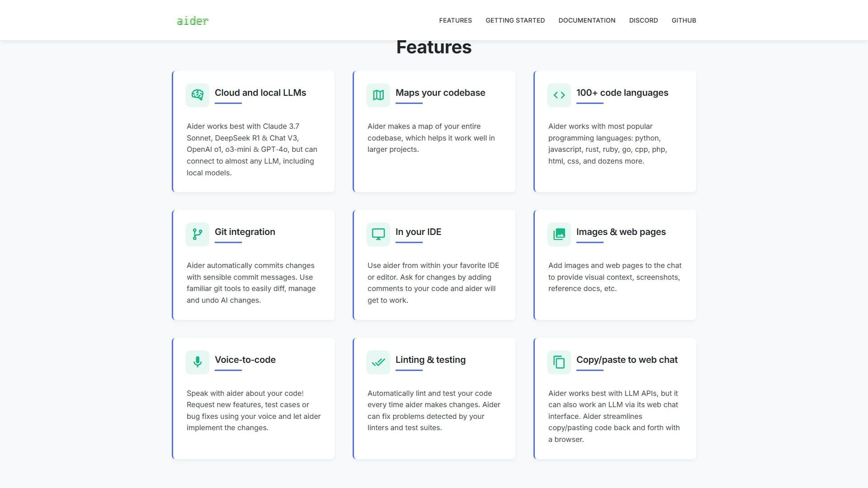The image size is (868, 488).
Task: Open the Features nav link
Action: [x=455, y=20]
